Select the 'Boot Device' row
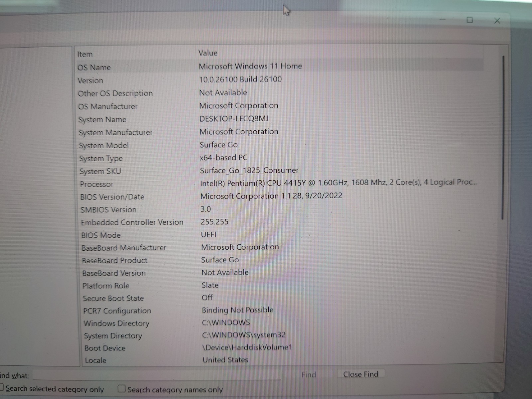The width and height of the screenshot is (532, 399). pyautogui.click(x=280, y=348)
